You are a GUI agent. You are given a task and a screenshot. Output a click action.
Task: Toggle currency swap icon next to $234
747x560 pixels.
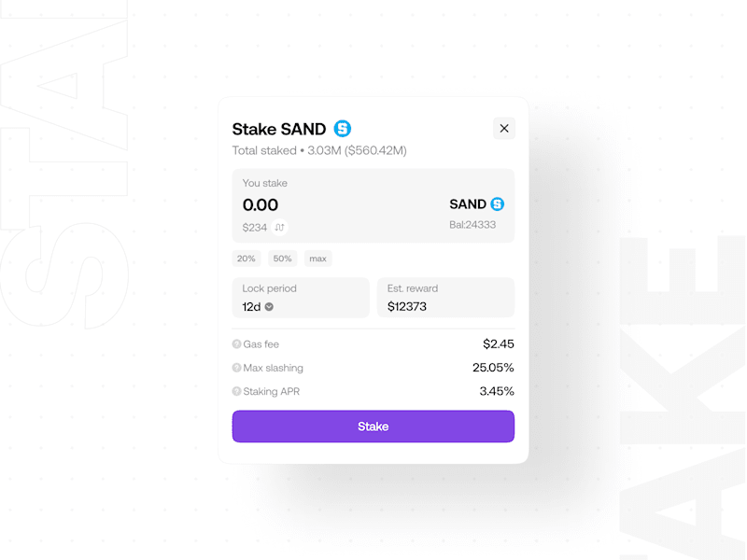[x=279, y=228]
